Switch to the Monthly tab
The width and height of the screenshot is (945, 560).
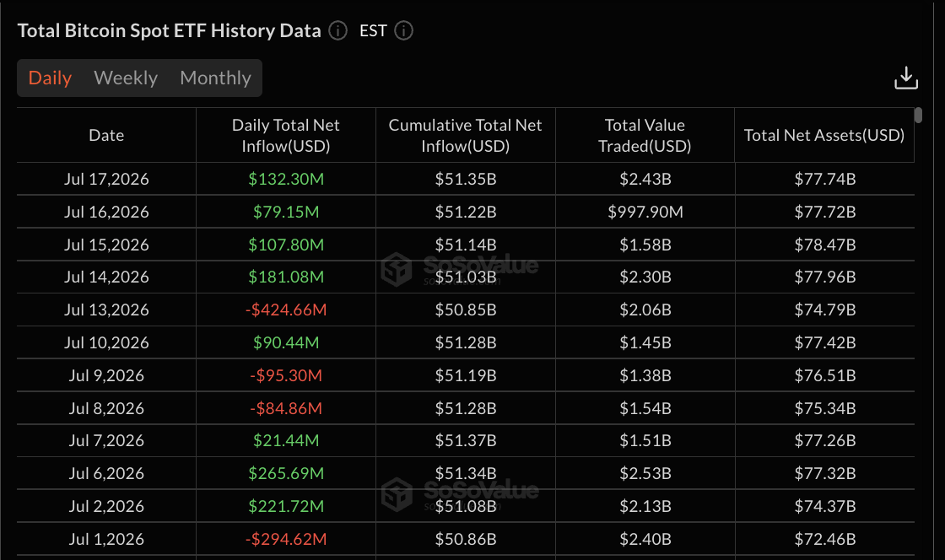coord(216,78)
